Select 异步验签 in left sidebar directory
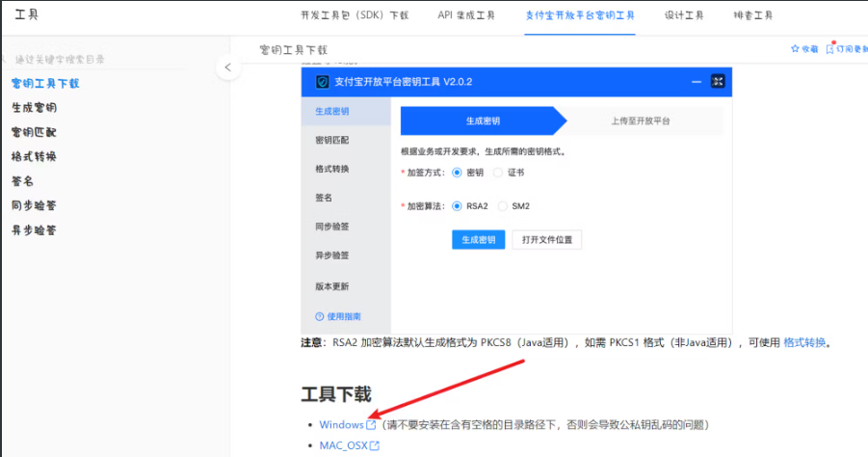This screenshot has height=457, width=868. click(x=34, y=229)
